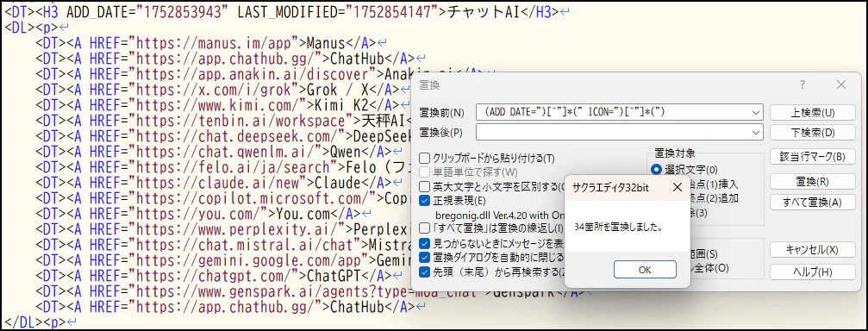This screenshot has width=868, height=331.
Task: Click the ヘルプ(H) button
Action: [813, 272]
